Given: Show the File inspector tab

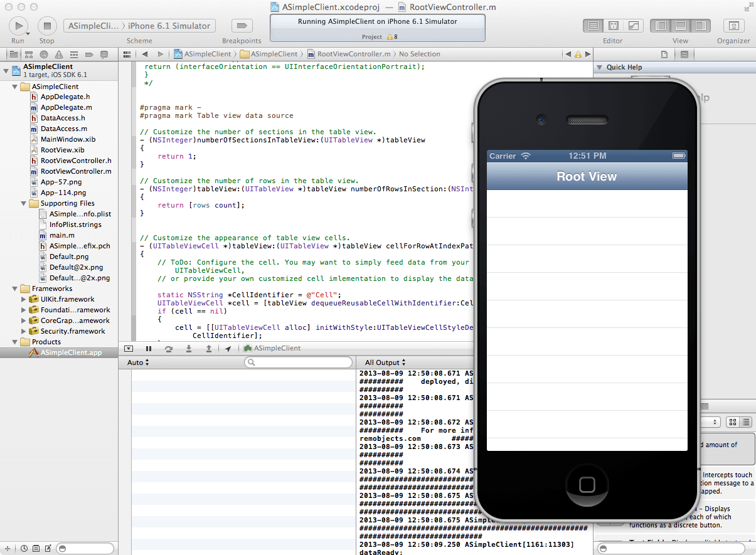Looking at the screenshot, I should (664, 55).
